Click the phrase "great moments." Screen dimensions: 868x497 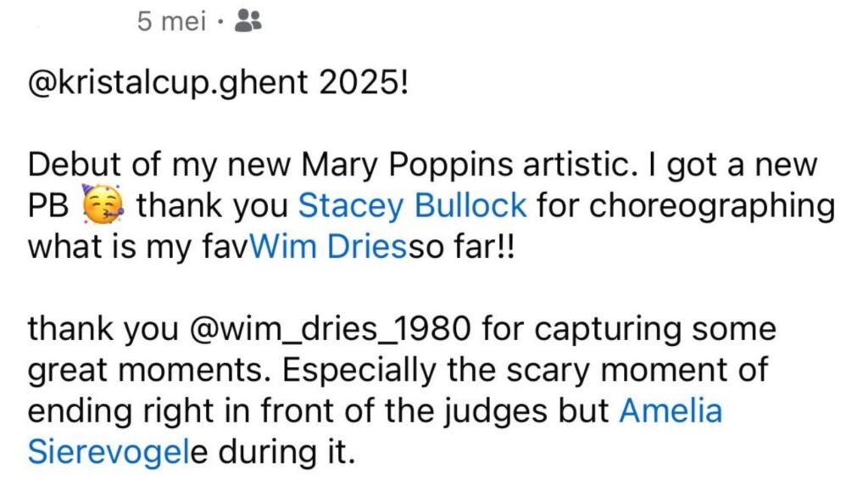coord(150,371)
